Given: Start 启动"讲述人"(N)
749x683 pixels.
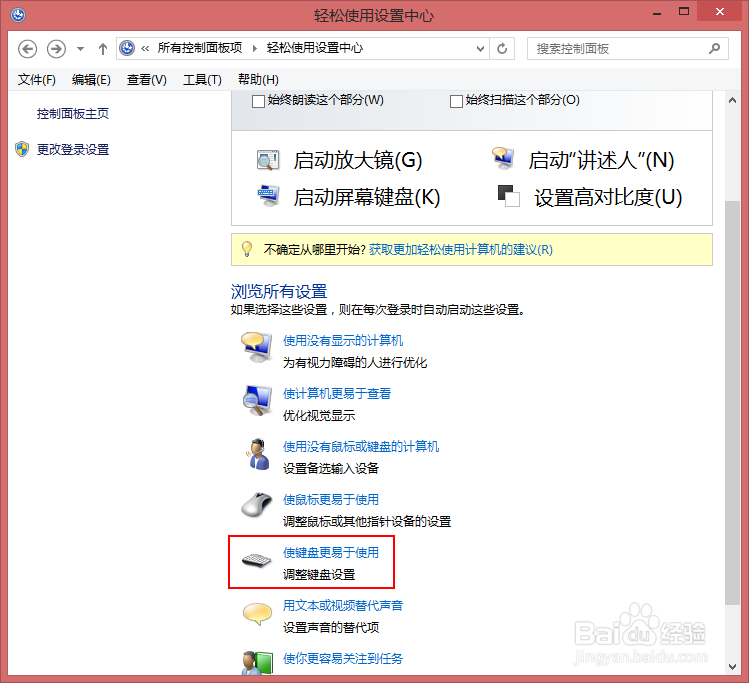Looking at the screenshot, I should click(x=601, y=160).
